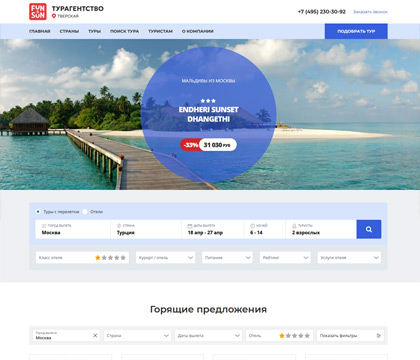Open the 'Главная' menu item
Image resolution: width=420 pixels, height=360 pixels.
pos(40,31)
